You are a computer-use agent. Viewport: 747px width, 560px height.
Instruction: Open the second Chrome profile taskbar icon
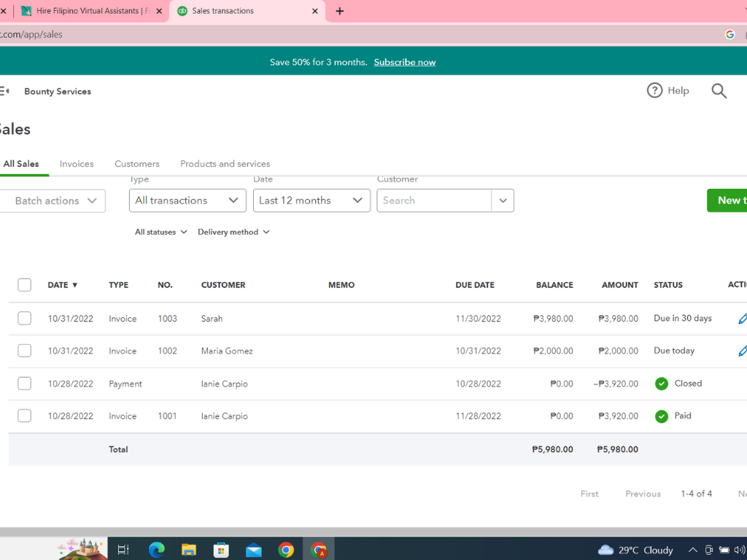pos(319,550)
